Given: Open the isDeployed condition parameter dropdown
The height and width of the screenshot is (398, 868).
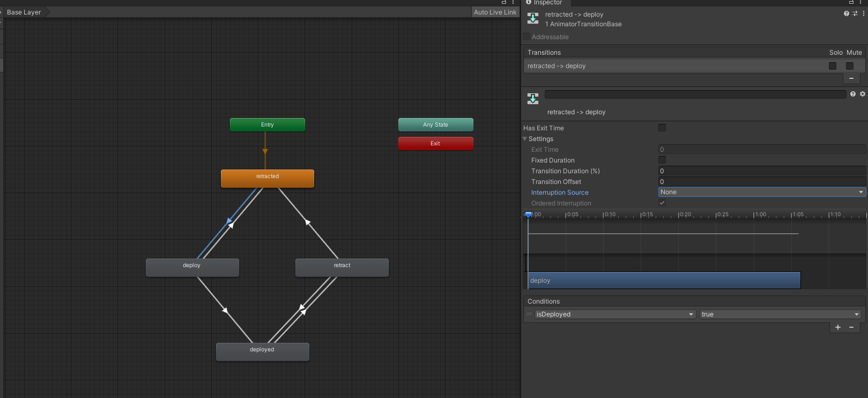Looking at the screenshot, I should (x=614, y=314).
